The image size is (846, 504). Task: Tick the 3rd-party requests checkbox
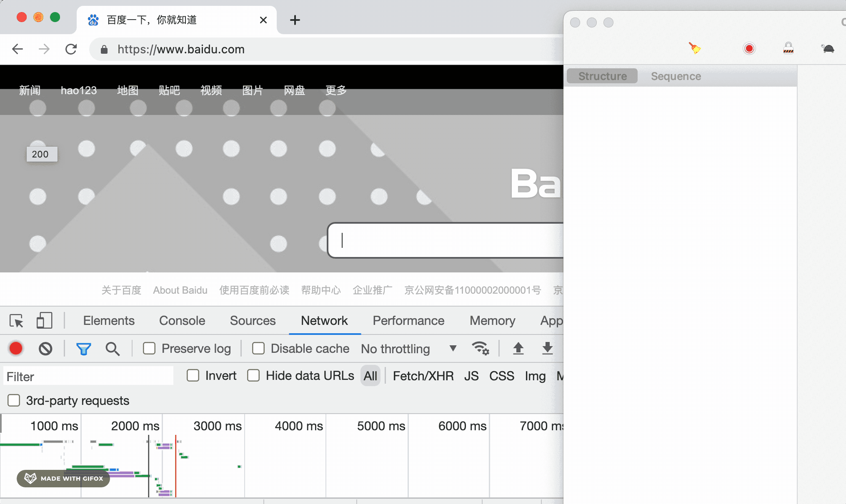pos(14,400)
